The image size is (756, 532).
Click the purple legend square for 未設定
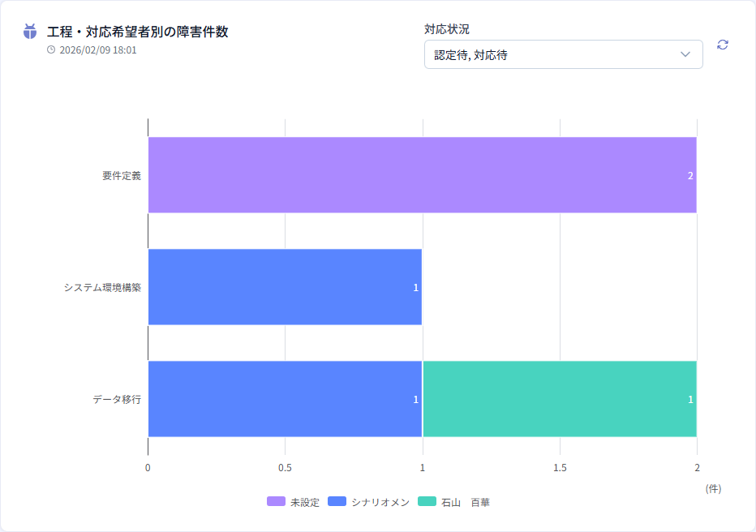273,501
